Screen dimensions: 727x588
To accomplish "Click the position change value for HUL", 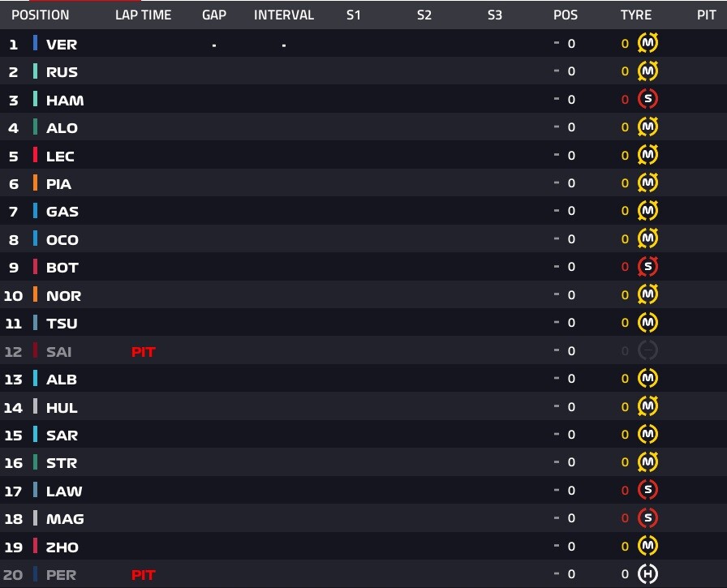I will pyautogui.click(x=565, y=407).
